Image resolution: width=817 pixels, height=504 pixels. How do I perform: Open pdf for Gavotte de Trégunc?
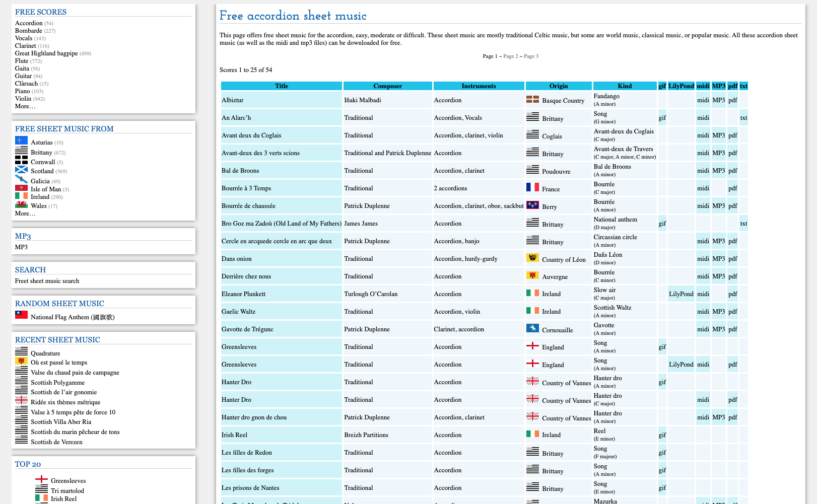[x=733, y=329]
